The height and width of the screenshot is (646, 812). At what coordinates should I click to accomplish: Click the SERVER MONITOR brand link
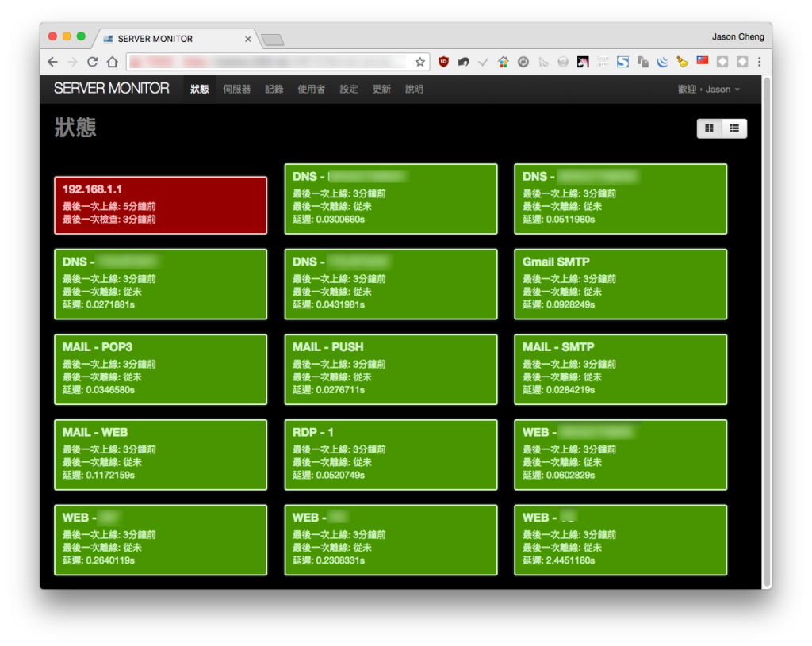point(111,89)
